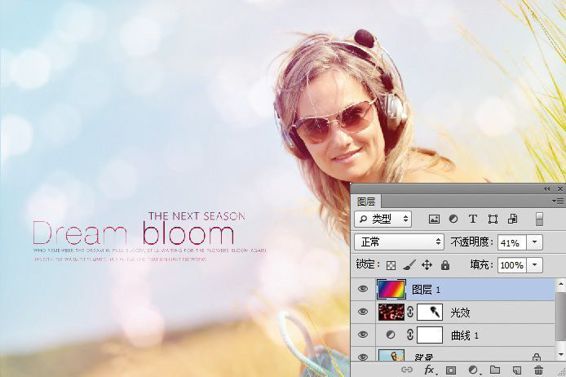Open the 类型 filter type dropdown
The width and height of the screenshot is (566, 377).
click(383, 219)
